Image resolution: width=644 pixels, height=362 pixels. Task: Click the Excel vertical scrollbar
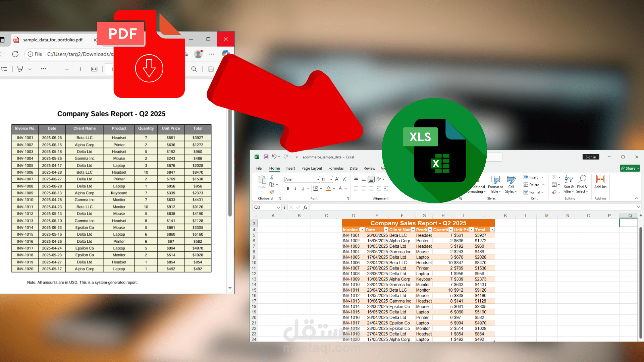pyautogui.click(x=640, y=283)
